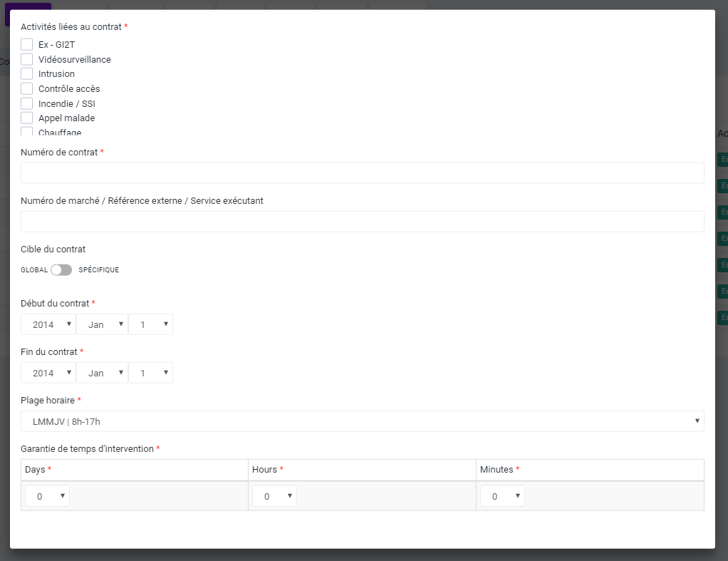
Task: Toggle Cible du contrat to Spécifique
Action: 61,270
